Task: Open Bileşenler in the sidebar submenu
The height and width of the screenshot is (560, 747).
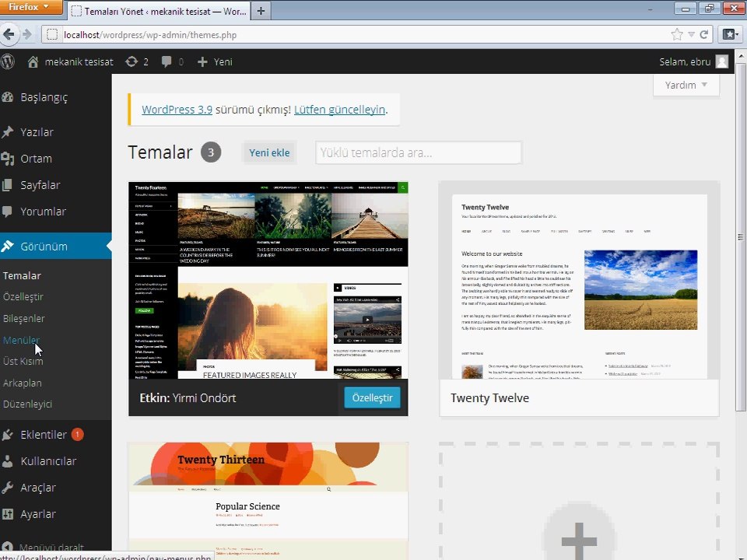Action: (24, 319)
